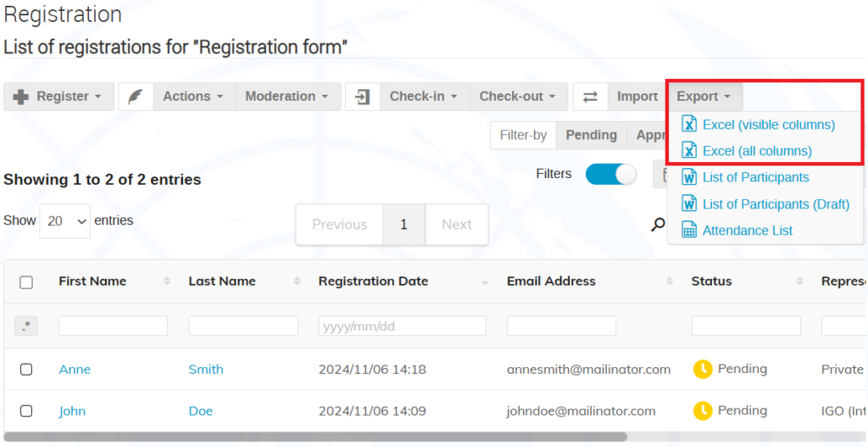Open John's registration link
Screen dimensions: 868x446
[73, 411]
